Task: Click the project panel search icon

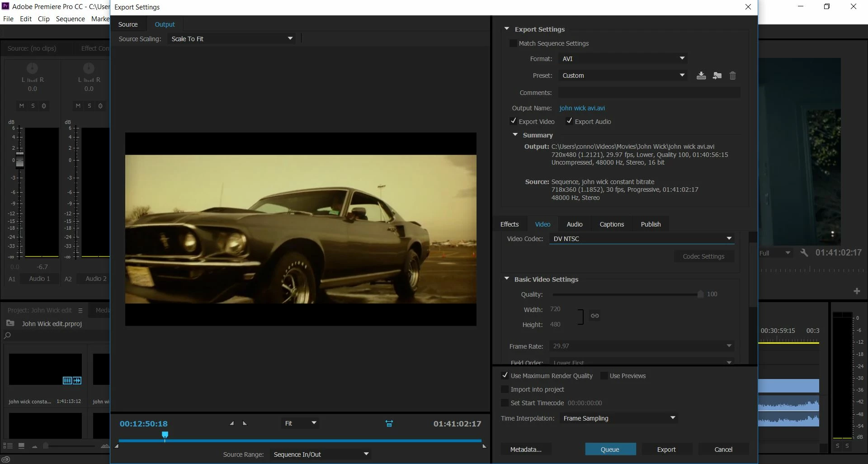Action: click(x=7, y=336)
